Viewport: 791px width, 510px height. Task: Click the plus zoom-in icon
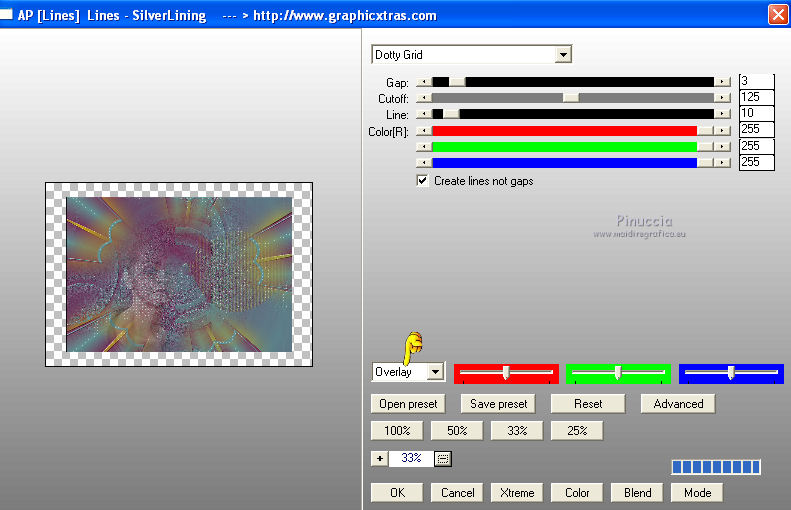(379, 458)
